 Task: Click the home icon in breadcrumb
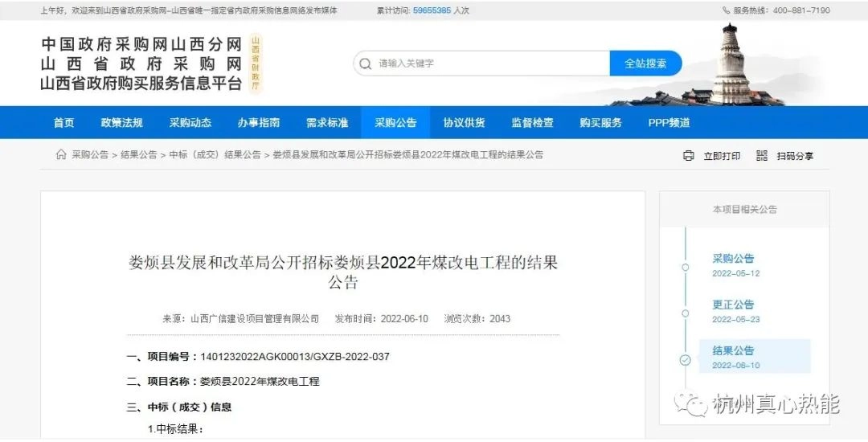61,154
